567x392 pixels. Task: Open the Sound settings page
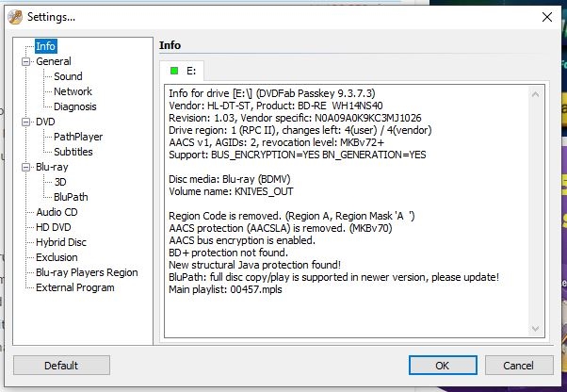pos(68,76)
